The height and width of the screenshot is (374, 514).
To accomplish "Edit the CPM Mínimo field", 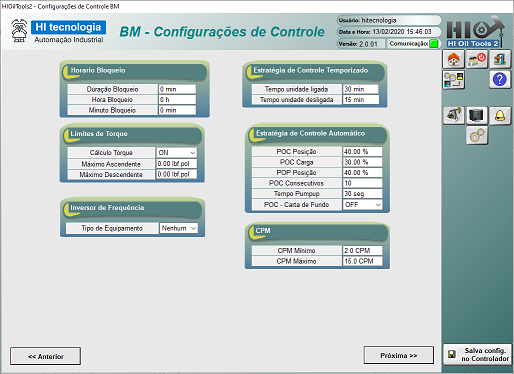I will (x=362, y=251).
